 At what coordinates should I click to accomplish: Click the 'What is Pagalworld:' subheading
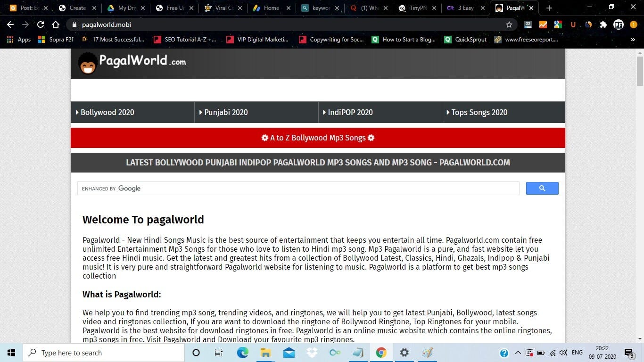coord(122,295)
